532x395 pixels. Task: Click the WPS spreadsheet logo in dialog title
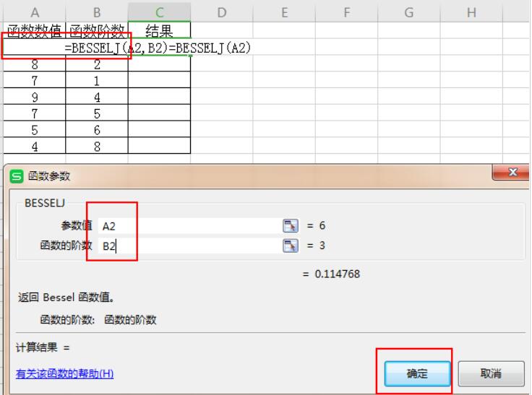(x=17, y=176)
